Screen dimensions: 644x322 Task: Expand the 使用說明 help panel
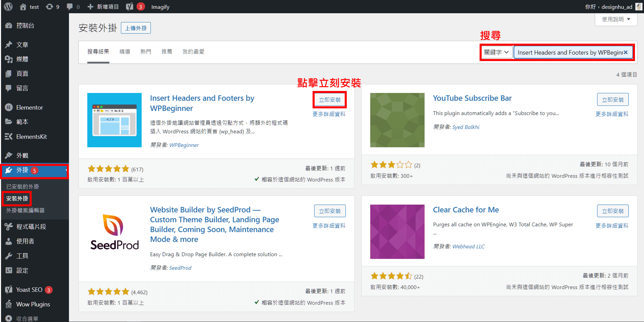point(616,19)
